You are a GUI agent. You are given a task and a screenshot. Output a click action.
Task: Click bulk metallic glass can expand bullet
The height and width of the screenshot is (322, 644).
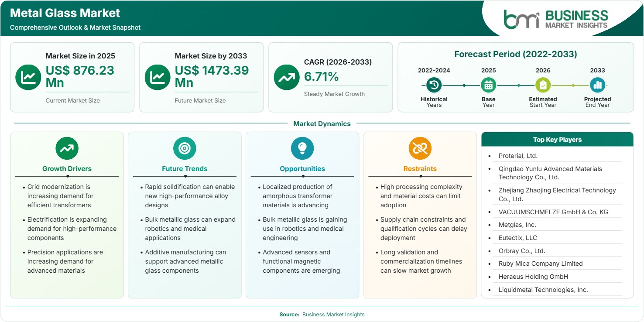(190, 229)
